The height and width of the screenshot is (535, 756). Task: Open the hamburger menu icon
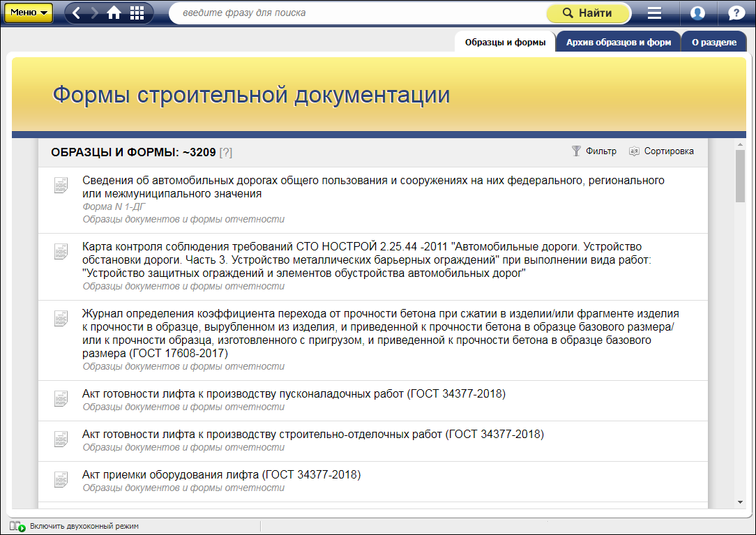click(654, 13)
